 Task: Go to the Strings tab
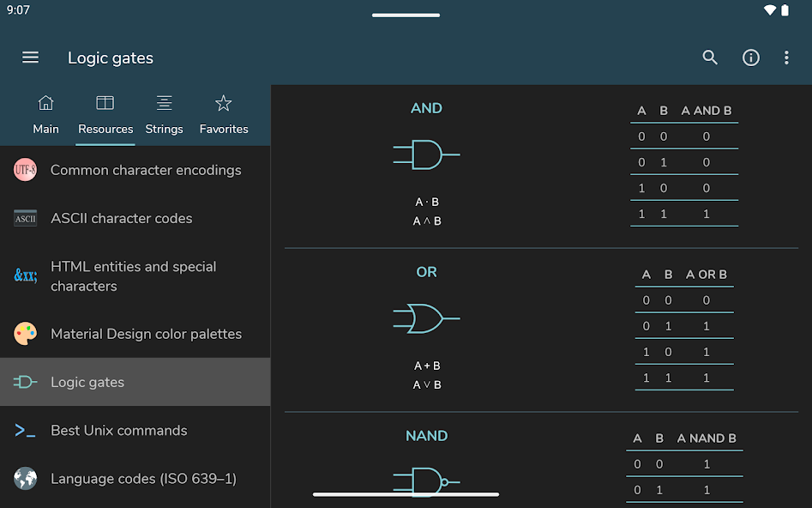(x=164, y=115)
